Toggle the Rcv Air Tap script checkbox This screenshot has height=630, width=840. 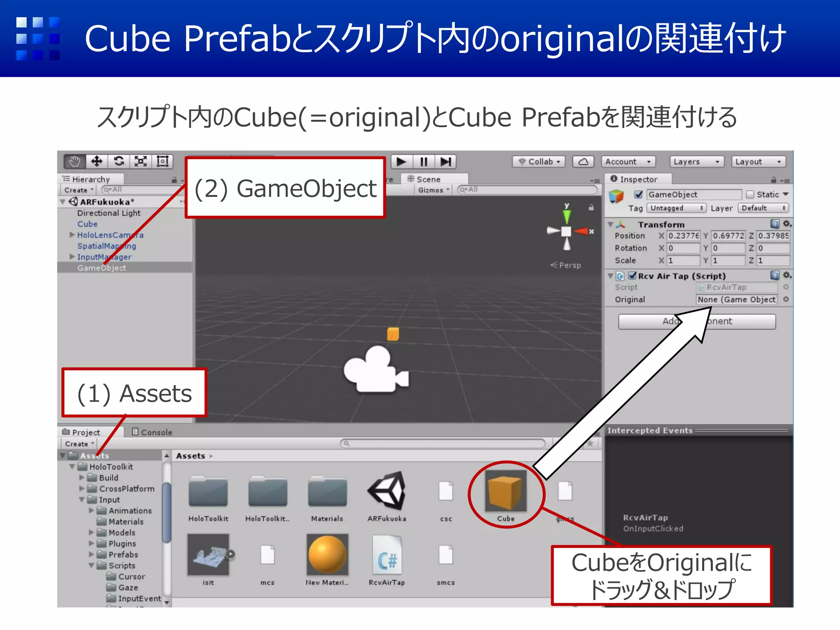(x=632, y=276)
